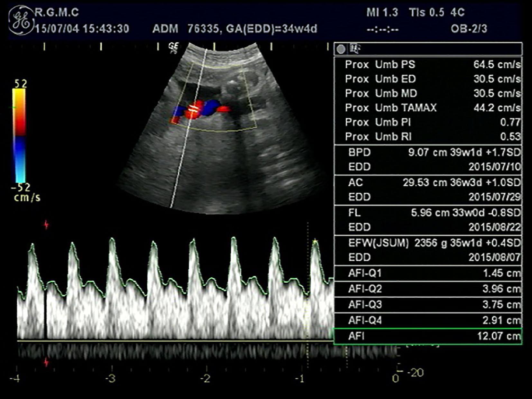This screenshot has height=399, width=532.
Task: Select the AFI-Q1 1.45 cm row
Action: [x=428, y=273]
